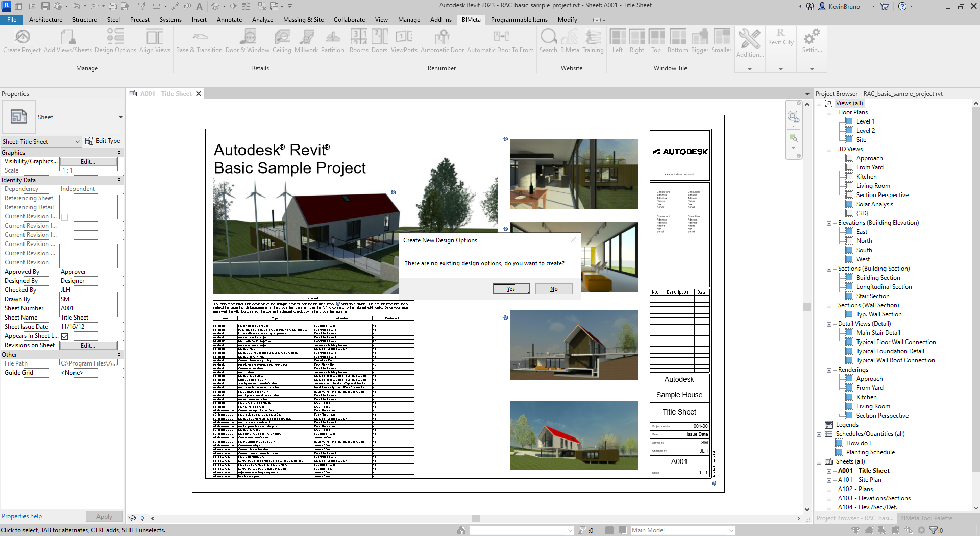The height and width of the screenshot is (536, 980).
Task: Open the Sheet type selector dropdown
Action: point(63,117)
